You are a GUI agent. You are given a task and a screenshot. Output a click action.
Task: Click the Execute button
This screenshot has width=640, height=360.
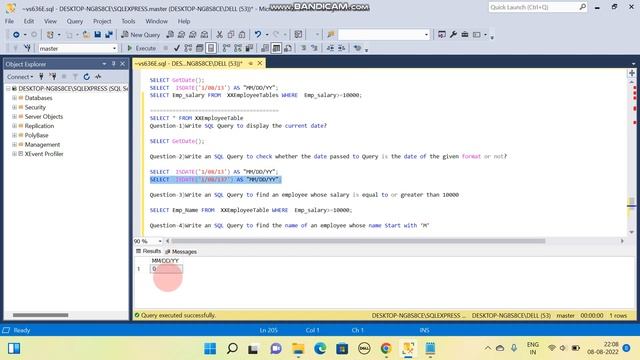142,48
